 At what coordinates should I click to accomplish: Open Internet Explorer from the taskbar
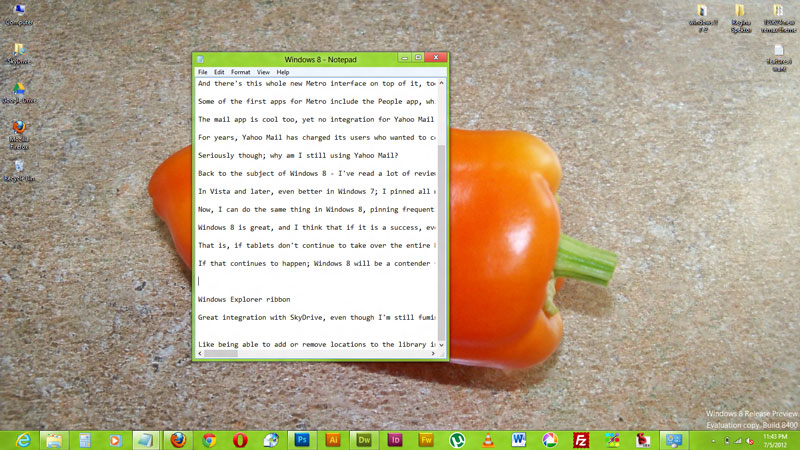(x=23, y=440)
